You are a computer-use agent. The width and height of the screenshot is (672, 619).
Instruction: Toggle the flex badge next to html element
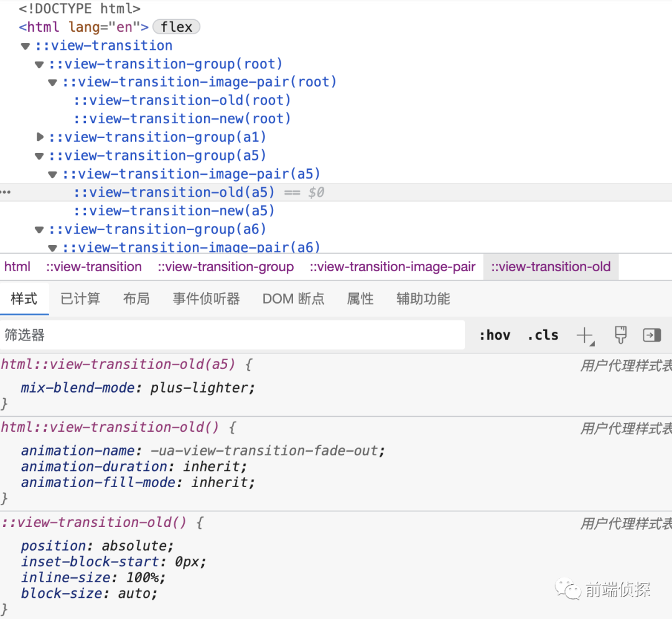176,27
